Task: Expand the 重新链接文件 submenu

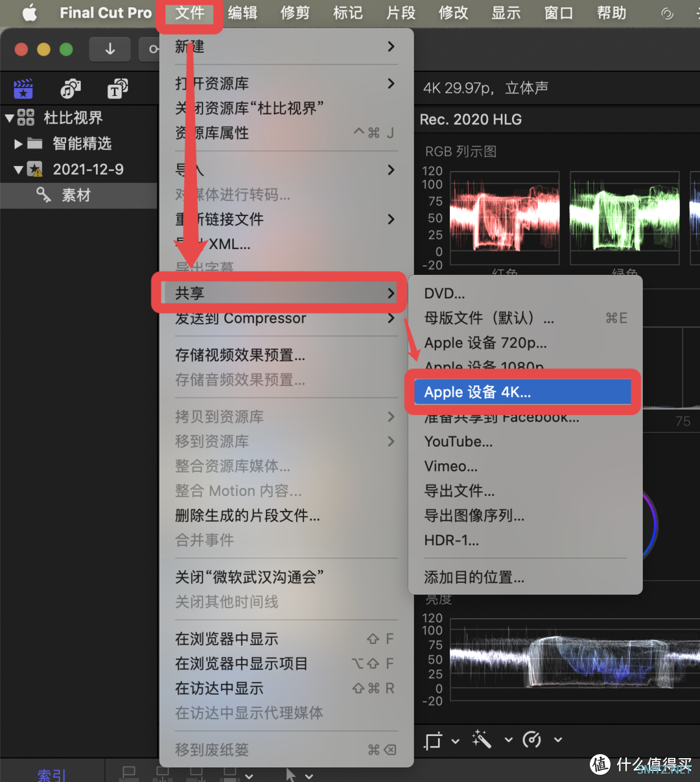Action: [x=286, y=219]
